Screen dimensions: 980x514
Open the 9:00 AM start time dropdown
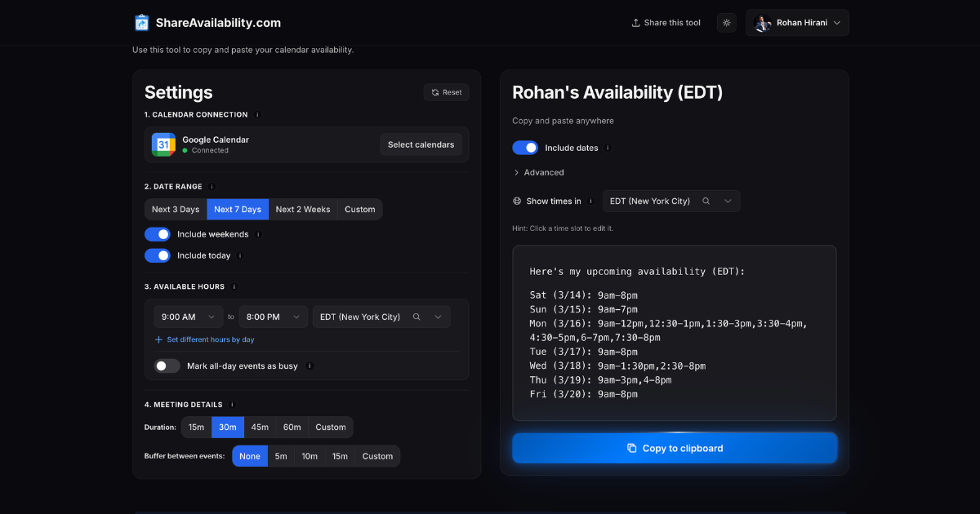(x=188, y=316)
